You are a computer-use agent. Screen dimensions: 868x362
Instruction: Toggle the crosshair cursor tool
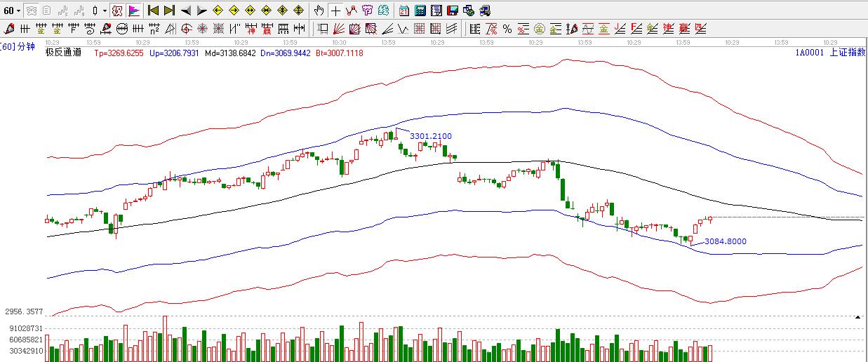pos(335,11)
